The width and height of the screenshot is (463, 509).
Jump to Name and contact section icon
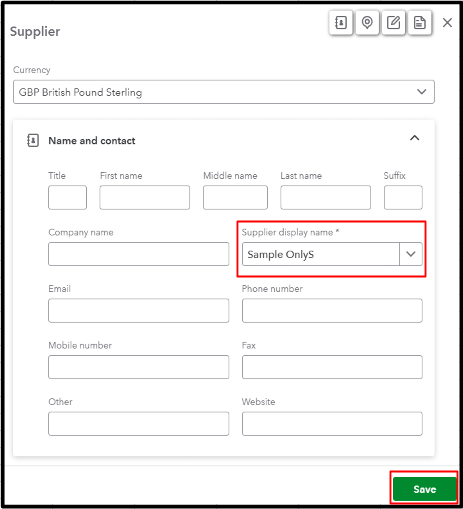tap(341, 23)
